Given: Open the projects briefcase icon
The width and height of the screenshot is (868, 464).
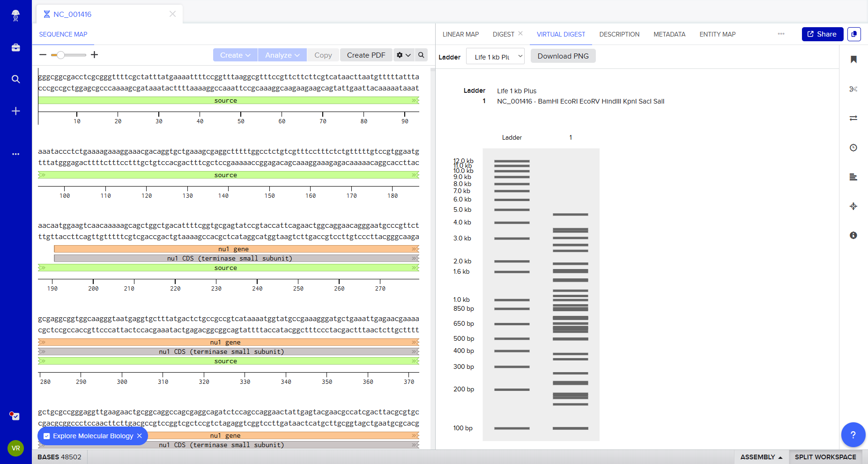Looking at the screenshot, I should 16,48.
